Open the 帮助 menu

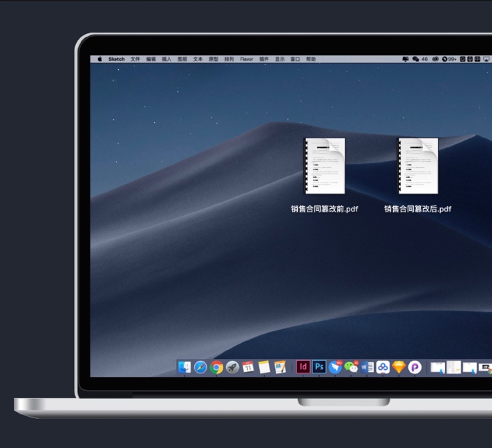311,59
